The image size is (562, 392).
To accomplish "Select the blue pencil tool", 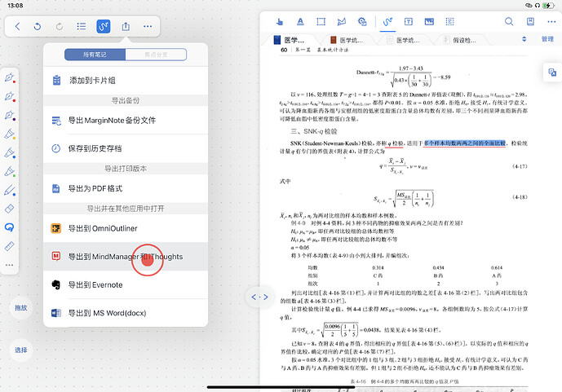I will (x=10, y=190).
